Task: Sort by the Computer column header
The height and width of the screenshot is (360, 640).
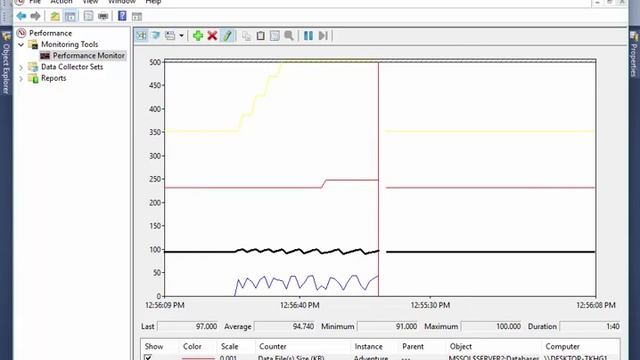Action: [x=562, y=347]
